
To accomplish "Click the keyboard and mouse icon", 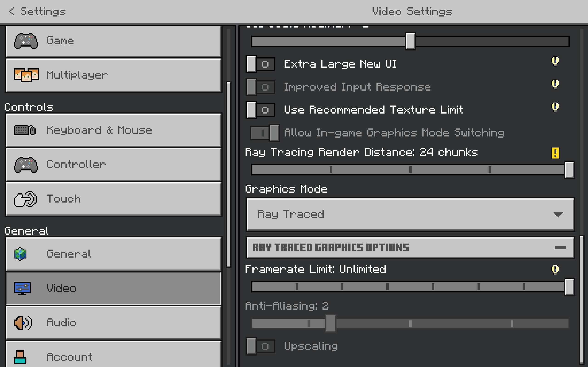I will pyautogui.click(x=25, y=130).
